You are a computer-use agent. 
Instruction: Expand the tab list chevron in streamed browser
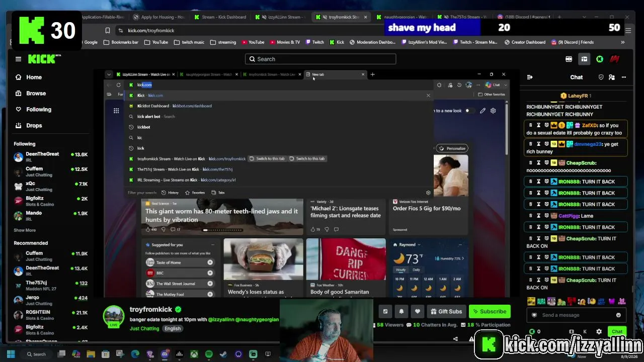109,74
